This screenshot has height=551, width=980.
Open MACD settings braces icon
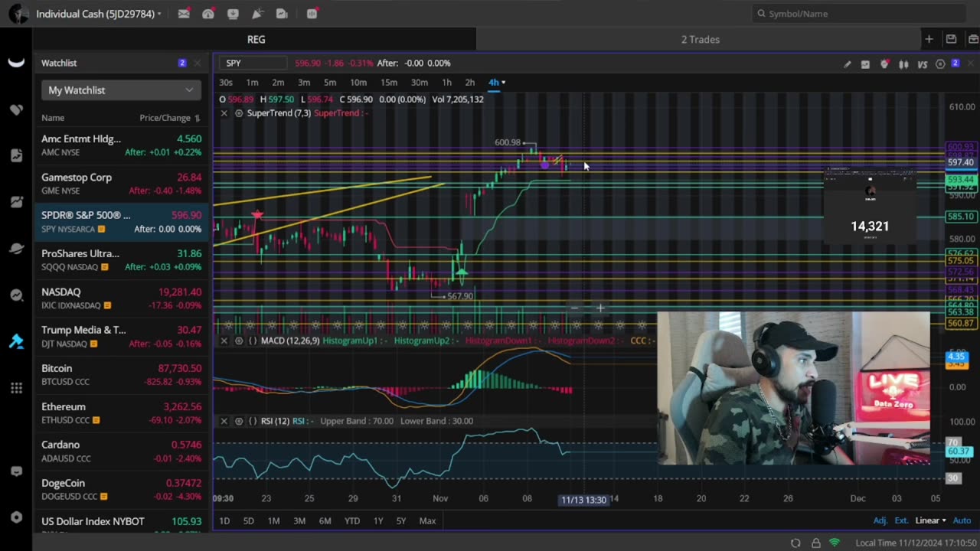tap(253, 341)
